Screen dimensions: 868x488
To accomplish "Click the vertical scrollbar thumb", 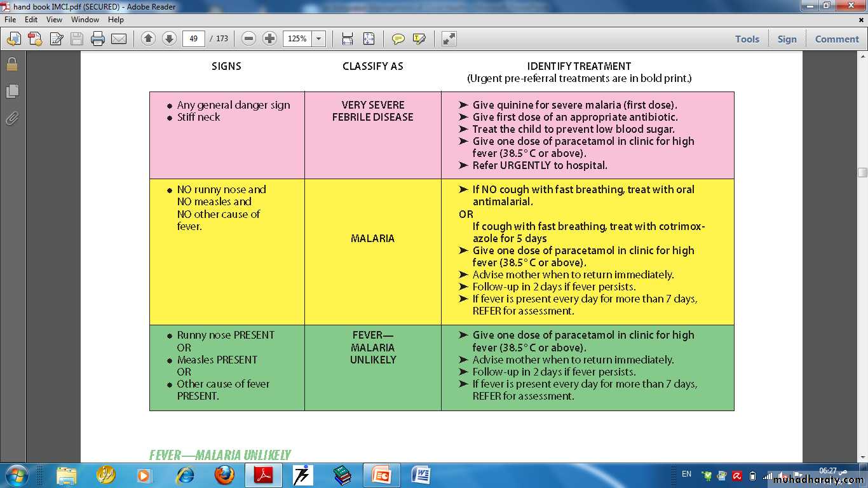I will click(x=862, y=172).
